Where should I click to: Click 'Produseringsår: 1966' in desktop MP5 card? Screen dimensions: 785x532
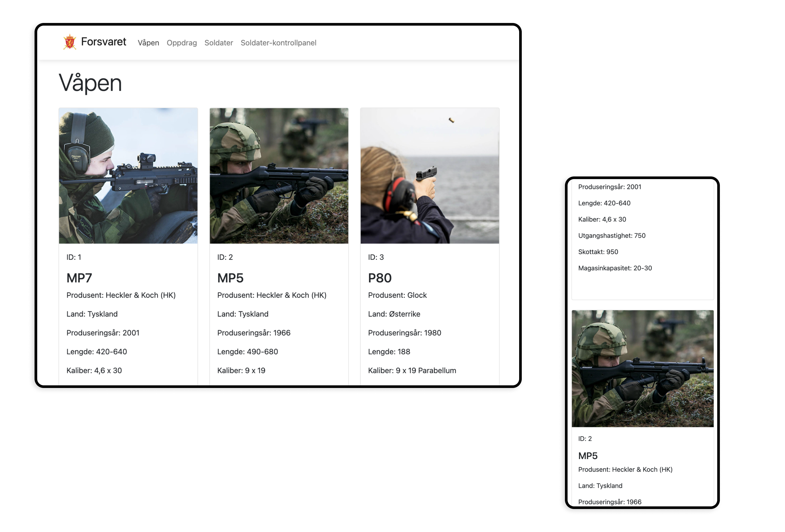(254, 333)
